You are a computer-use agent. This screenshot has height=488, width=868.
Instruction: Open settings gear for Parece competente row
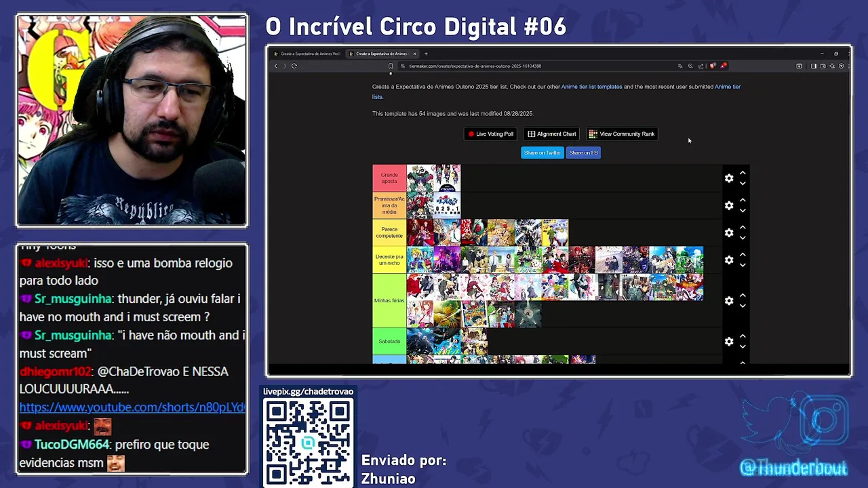point(729,232)
